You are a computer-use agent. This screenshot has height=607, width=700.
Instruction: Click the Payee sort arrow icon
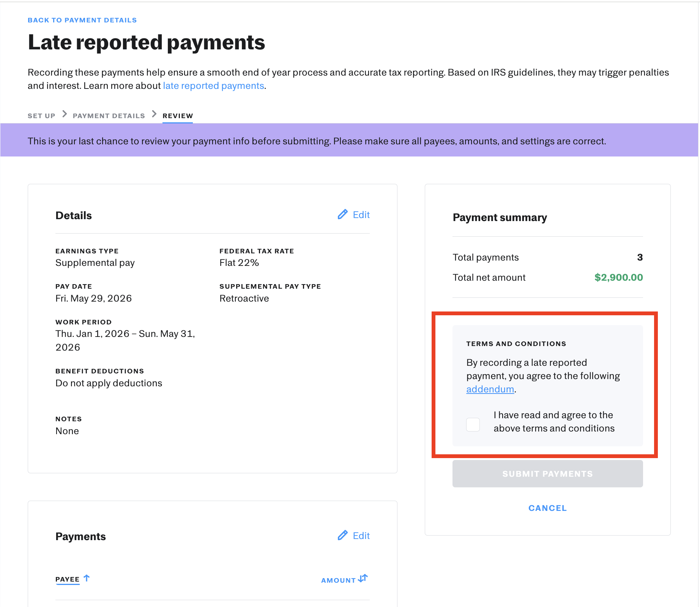(x=87, y=578)
